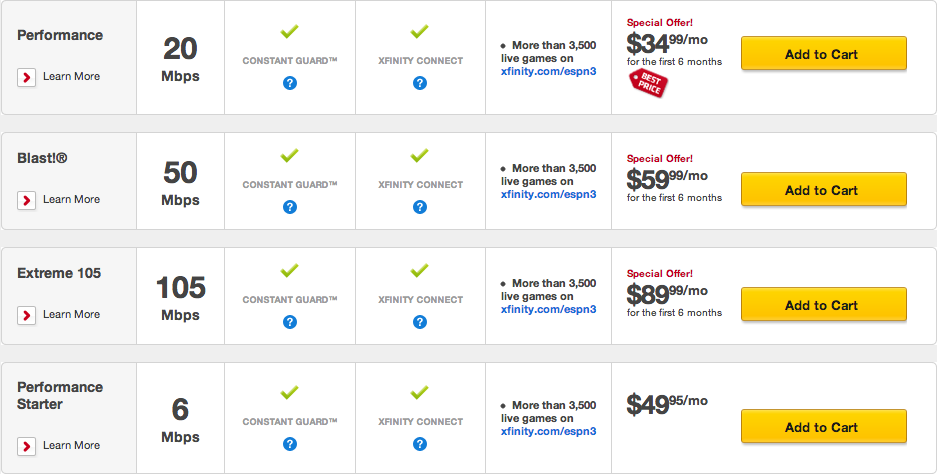
Task: Open Constant Guard help for Performance Starter
Action: coord(290,444)
